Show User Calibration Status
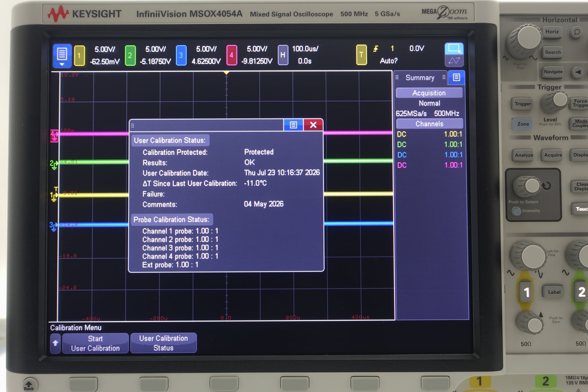Image resolution: width=588 pixels, height=392 pixels. click(163, 343)
